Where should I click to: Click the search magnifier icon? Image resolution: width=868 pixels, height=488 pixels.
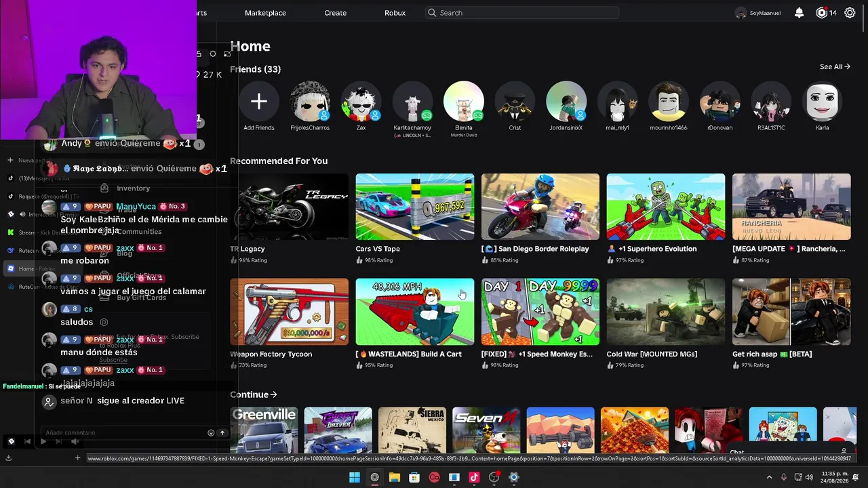432,13
